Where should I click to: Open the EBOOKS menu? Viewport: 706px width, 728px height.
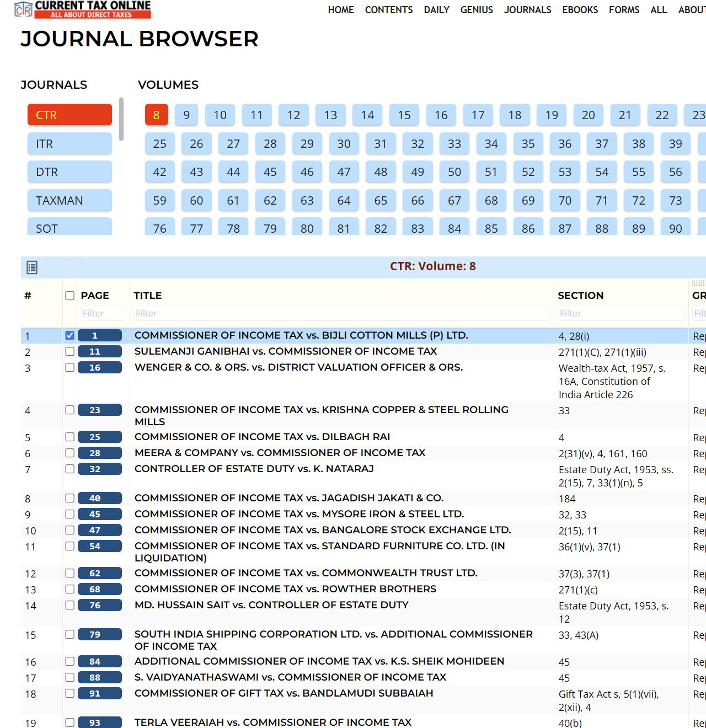point(580,10)
